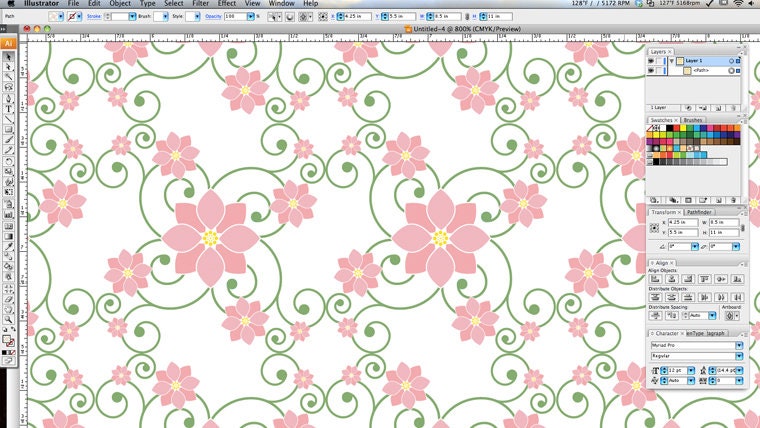Select the Free Transform tool
The height and width of the screenshot is (428, 760).
click(8, 192)
